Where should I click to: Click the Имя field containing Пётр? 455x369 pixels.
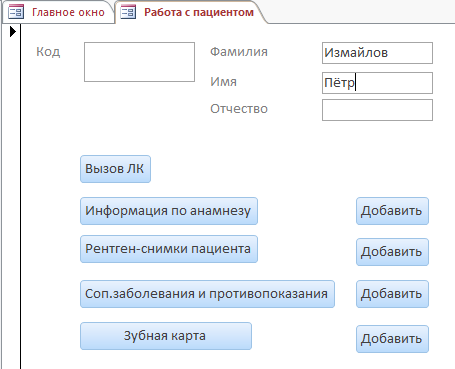click(x=377, y=83)
